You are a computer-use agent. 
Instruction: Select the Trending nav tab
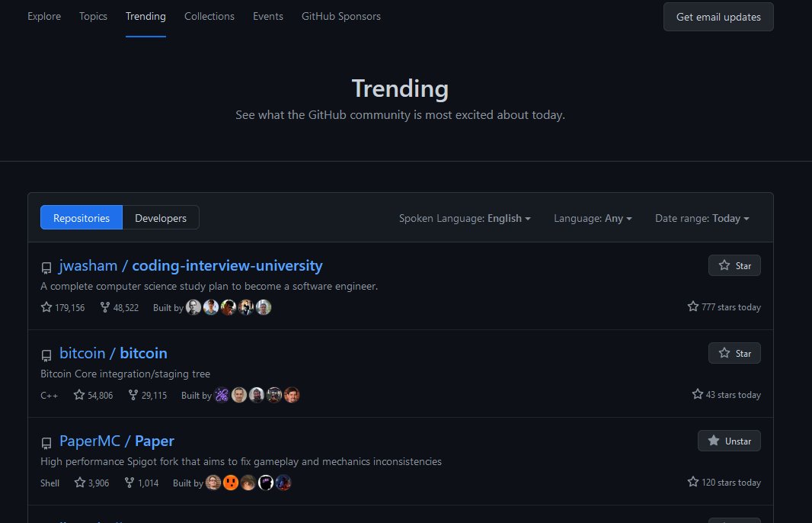click(145, 16)
